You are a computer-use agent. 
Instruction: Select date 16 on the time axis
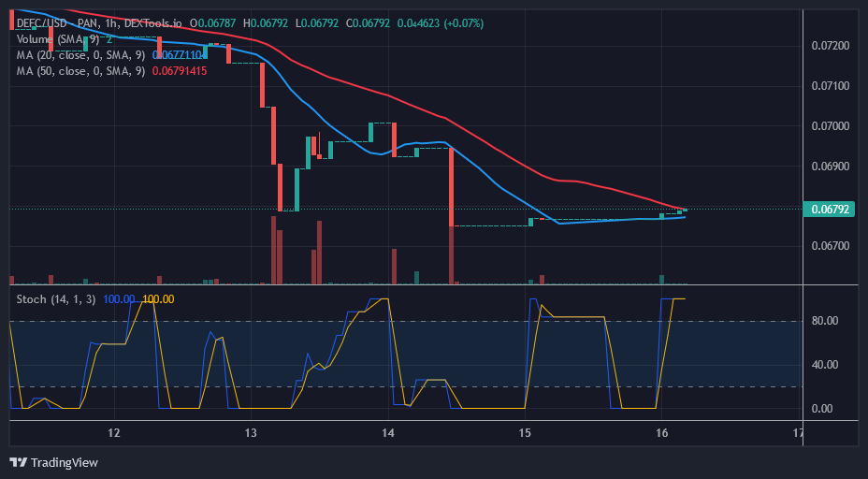661,433
